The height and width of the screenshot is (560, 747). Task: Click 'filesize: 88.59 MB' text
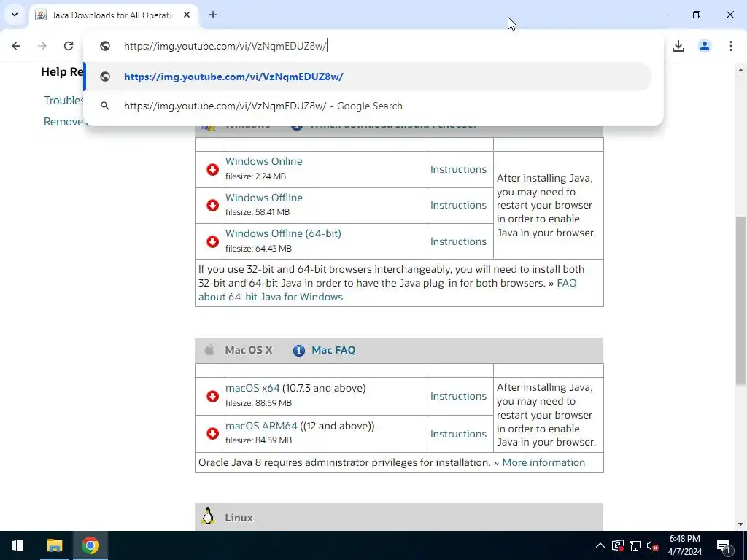point(258,402)
